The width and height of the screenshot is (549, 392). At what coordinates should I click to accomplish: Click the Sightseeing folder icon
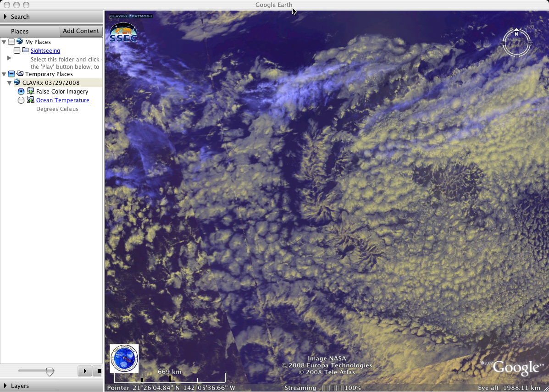click(x=25, y=50)
